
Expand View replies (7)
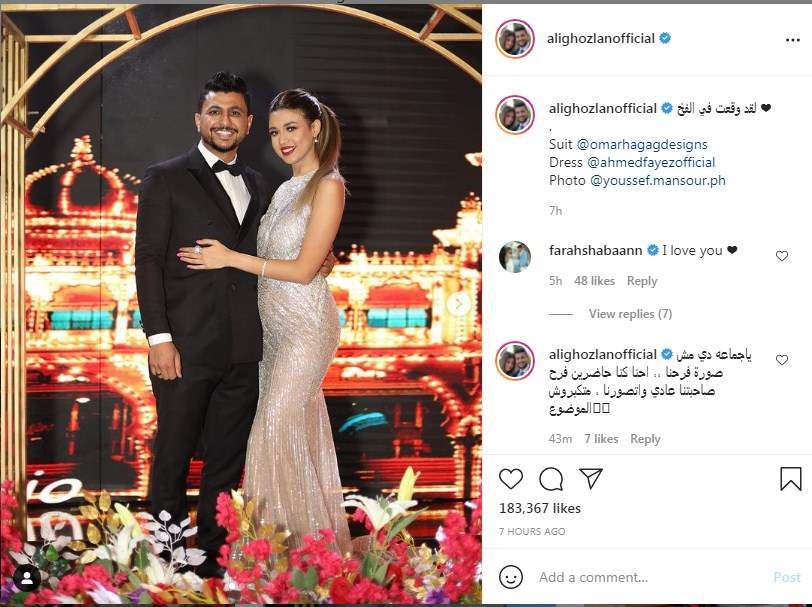[x=630, y=314]
